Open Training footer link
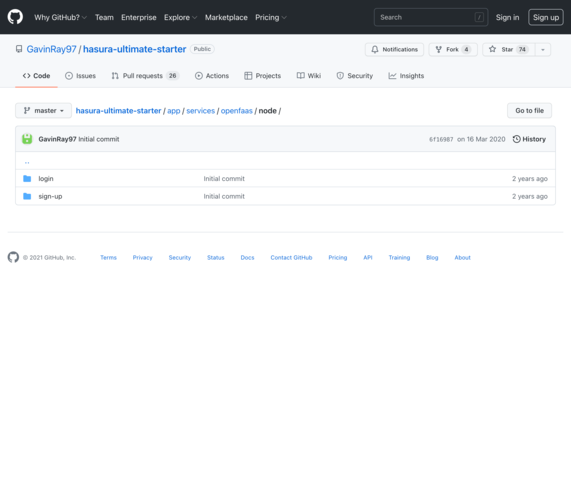Viewport: 571px width, 480px height. 399,257
